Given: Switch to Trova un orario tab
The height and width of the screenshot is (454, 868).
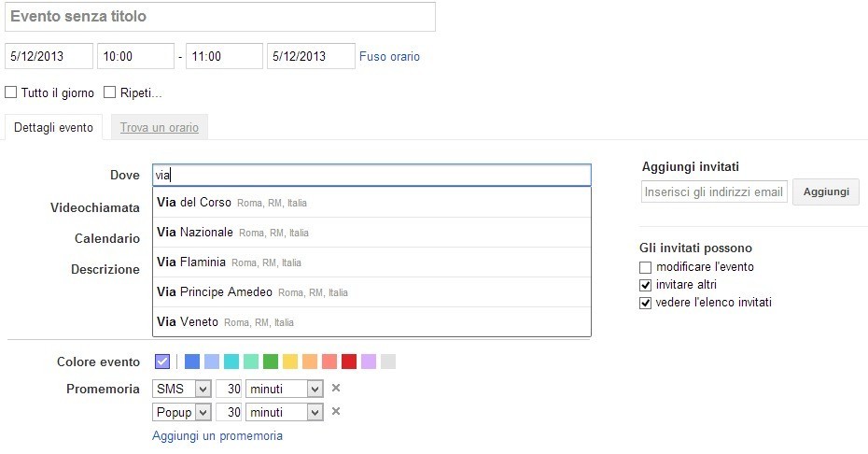Looking at the screenshot, I should point(159,128).
